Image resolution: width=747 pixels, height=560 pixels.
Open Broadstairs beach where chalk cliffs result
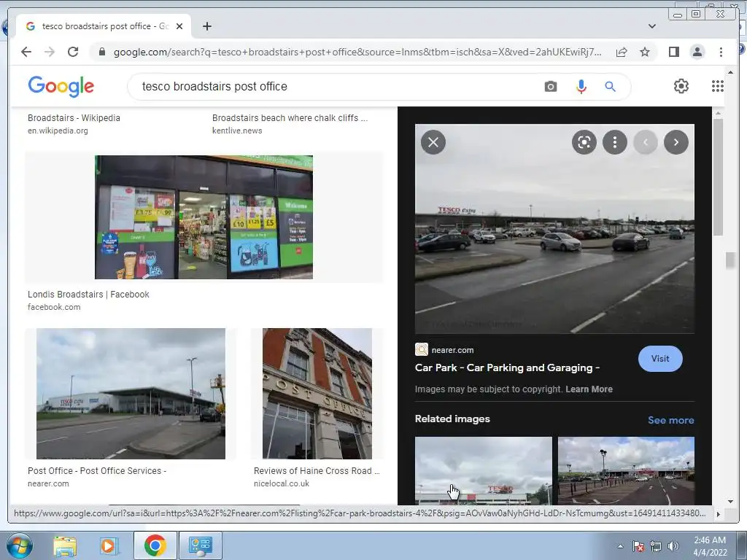pyautogui.click(x=290, y=117)
